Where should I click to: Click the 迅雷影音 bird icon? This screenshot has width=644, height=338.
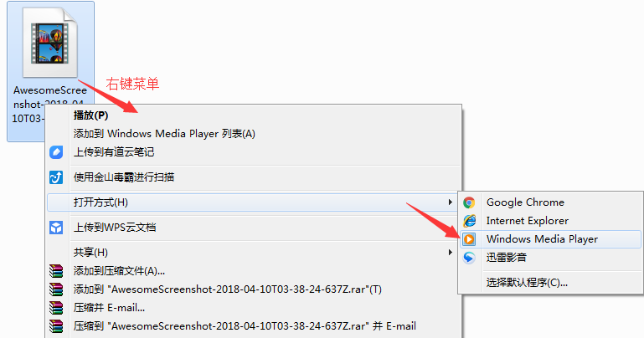[x=469, y=258]
